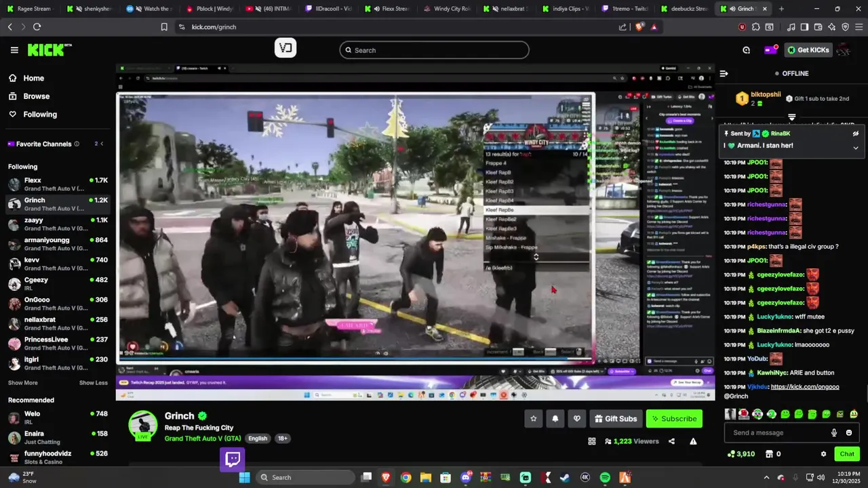Click the warning report triangle icon

click(x=693, y=441)
